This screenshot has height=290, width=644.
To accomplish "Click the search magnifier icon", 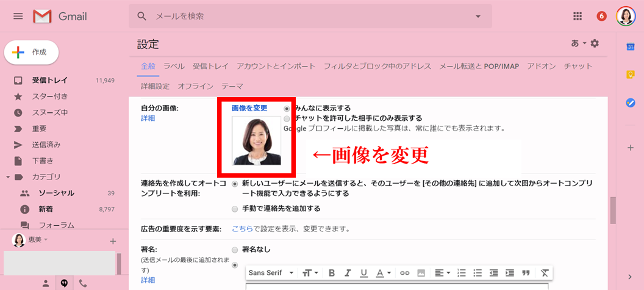I will coord(141,16).
